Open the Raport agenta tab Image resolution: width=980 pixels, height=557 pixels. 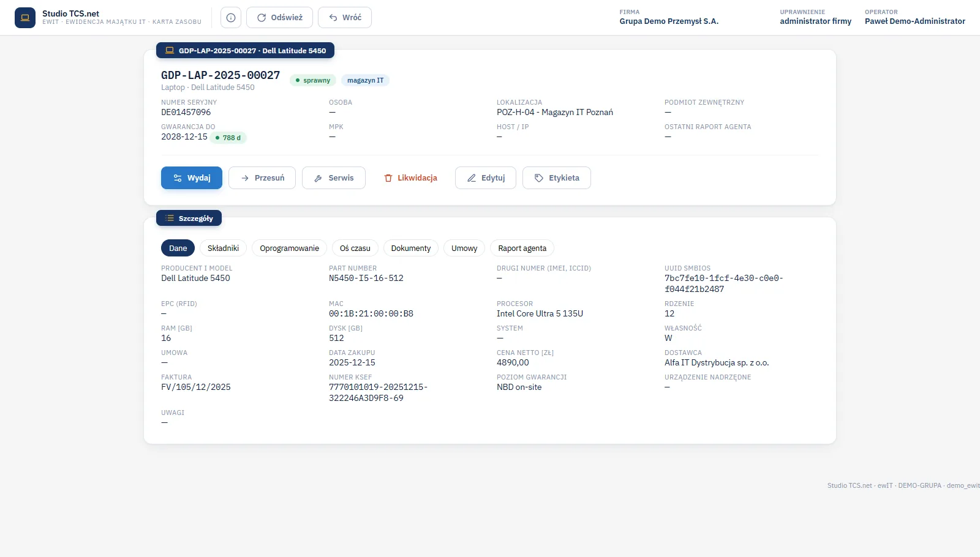pos(522,248)
